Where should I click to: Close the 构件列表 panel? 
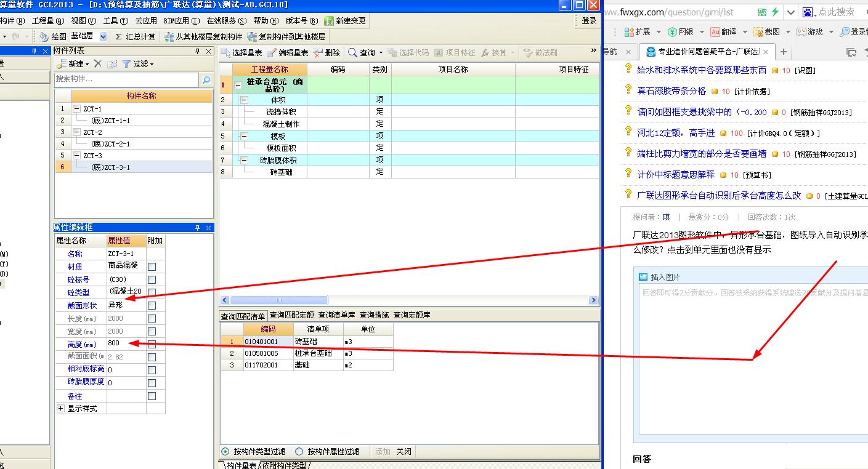[209, 51]
